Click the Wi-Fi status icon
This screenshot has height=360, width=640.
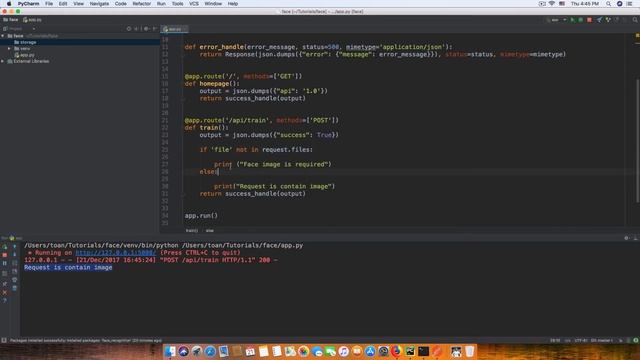point(552,4)
